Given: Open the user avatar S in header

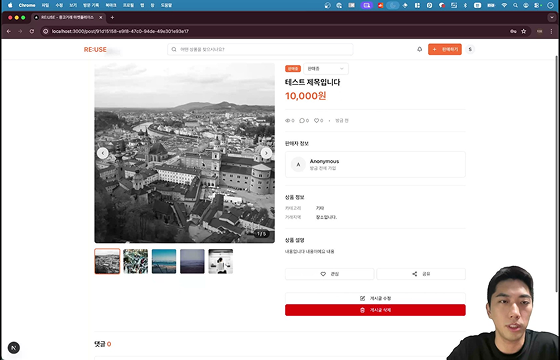Looking at the screenshot, I should tap(470, 49).
